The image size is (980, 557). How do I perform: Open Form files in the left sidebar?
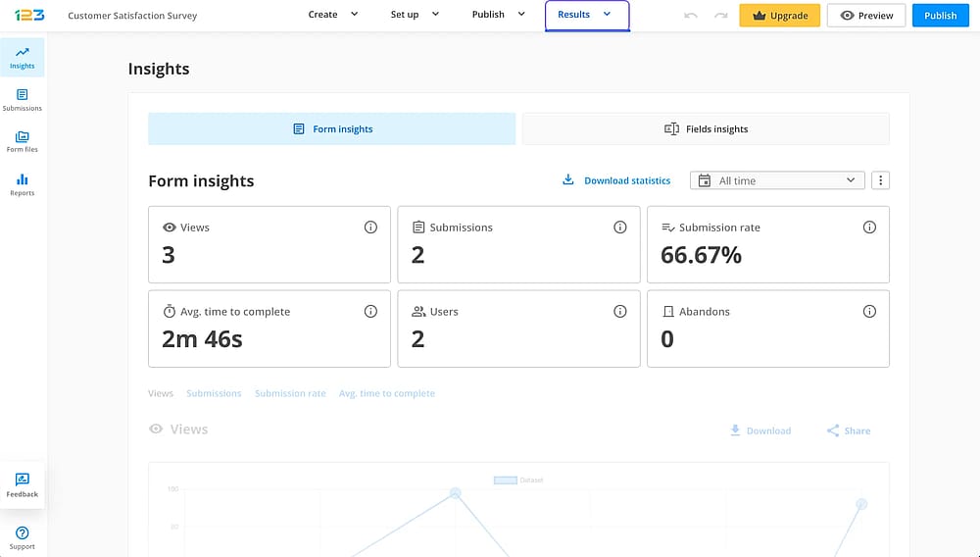[x=23, y=142]
